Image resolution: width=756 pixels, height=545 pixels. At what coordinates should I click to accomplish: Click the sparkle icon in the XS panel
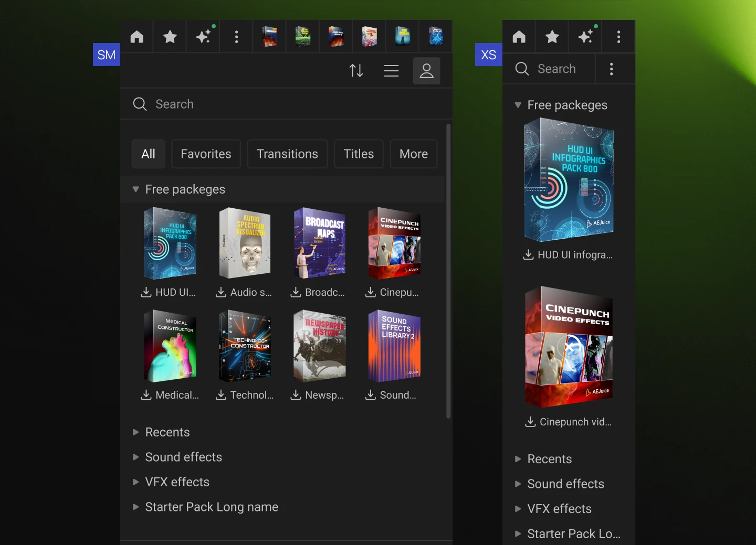585,36
